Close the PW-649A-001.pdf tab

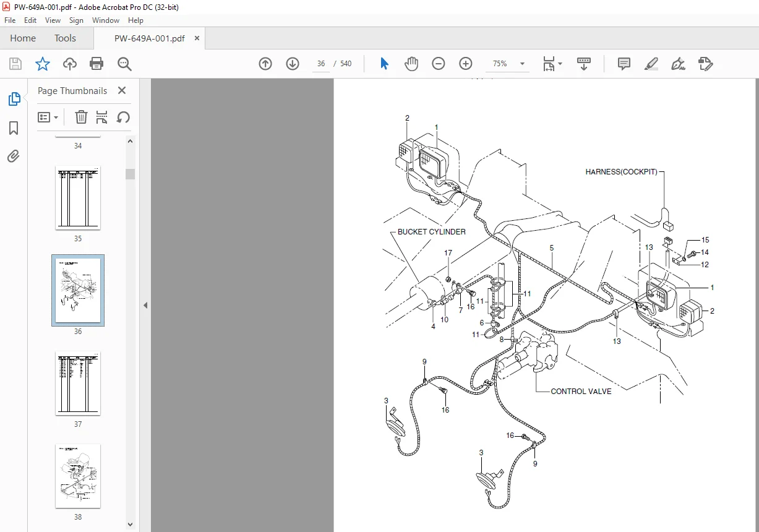pos(197,38)
